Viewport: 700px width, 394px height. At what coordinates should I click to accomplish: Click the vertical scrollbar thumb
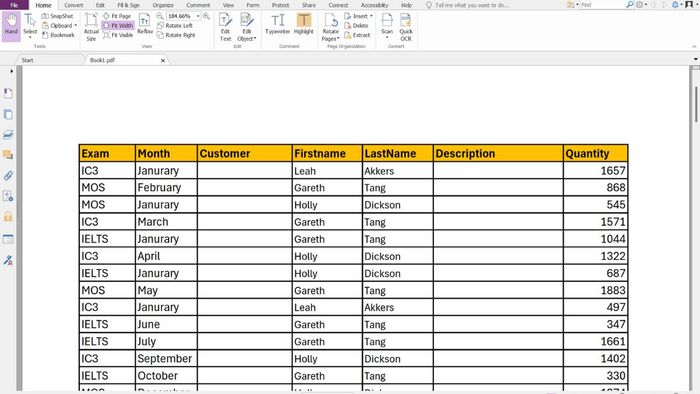pyautogui.click(x=696, y=104)
